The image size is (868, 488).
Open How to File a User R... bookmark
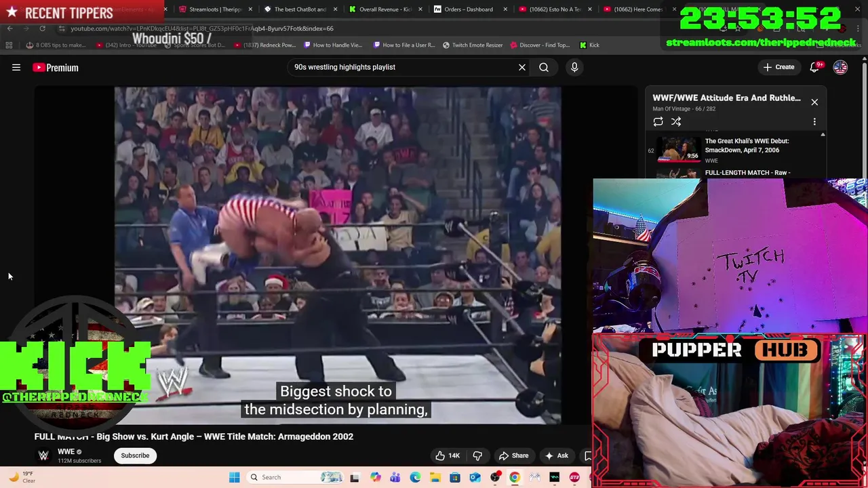click(404, 45)
